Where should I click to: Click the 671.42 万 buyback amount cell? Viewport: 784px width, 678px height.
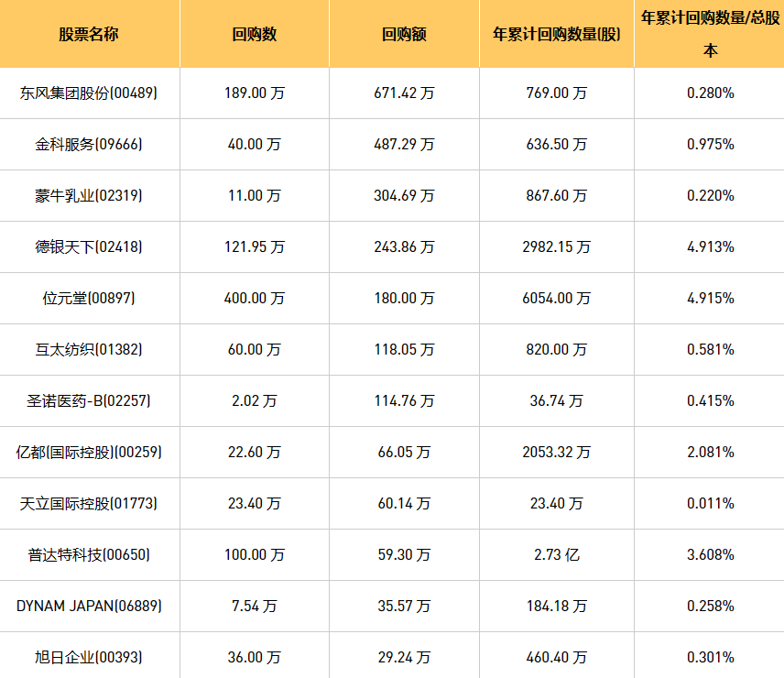pos(404,93)
